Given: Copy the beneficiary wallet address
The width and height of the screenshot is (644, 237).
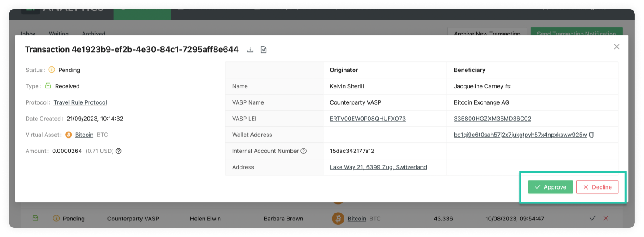Looking at the screenshot, I should (591, 135).
